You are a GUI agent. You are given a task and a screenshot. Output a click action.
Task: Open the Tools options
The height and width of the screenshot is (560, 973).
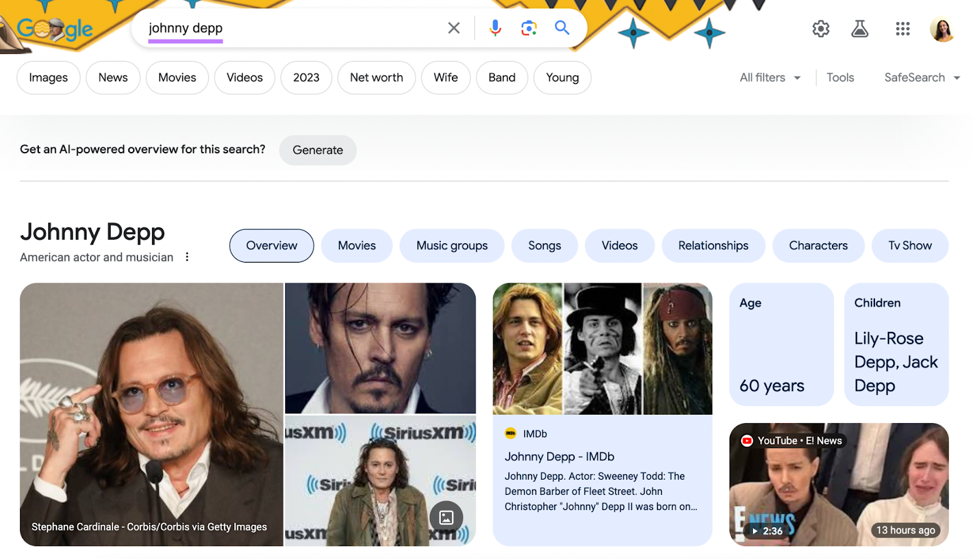point(840,77)
